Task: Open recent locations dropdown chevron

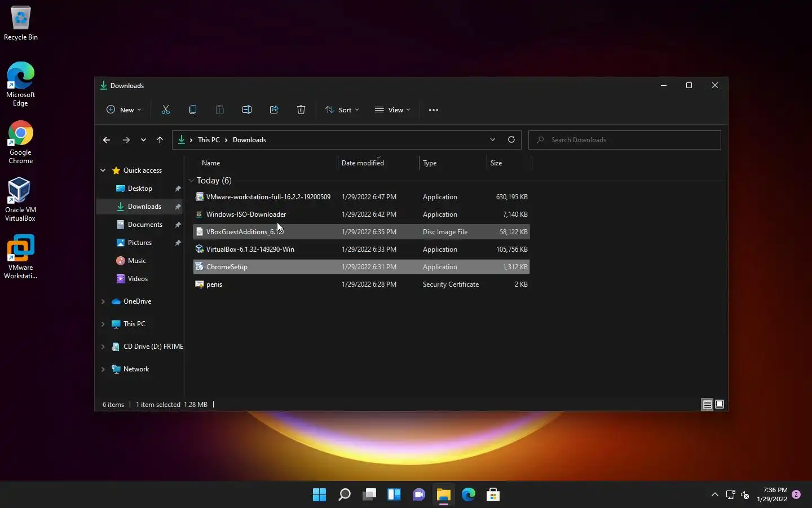Action: click(143, 140)
